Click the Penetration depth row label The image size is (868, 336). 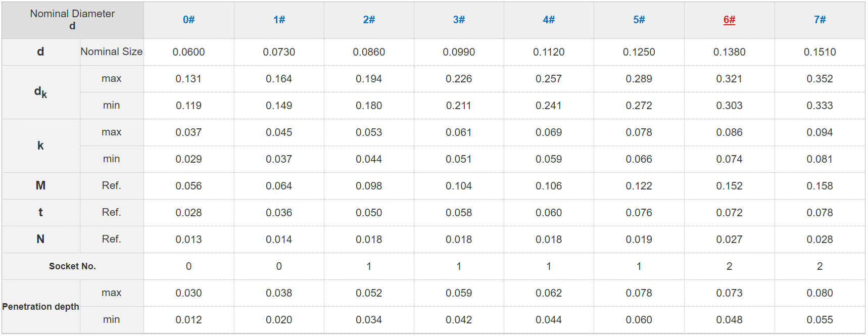point(40,307)
